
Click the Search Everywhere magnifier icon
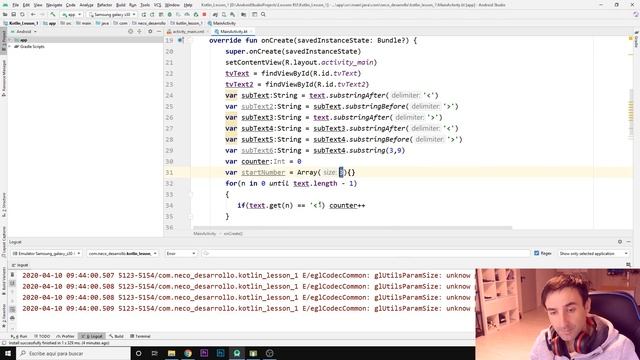coord(263,14)
